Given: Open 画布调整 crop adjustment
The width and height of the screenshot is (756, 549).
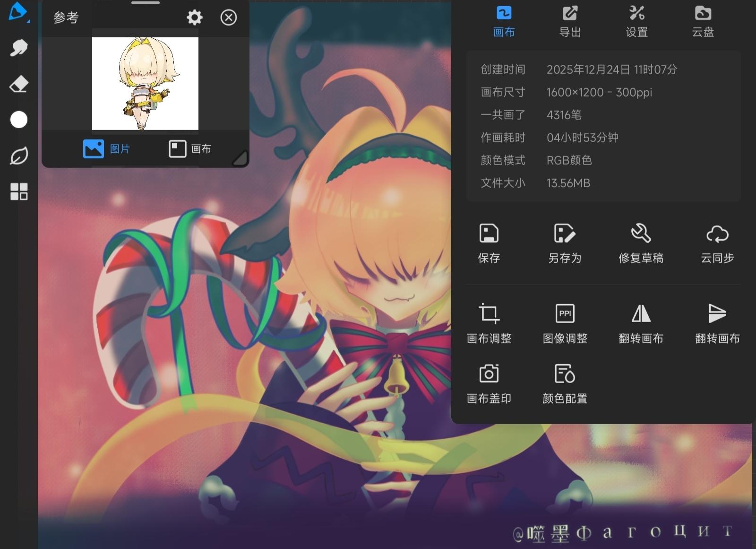Looking at the screenshot, I should pos(489,323).
